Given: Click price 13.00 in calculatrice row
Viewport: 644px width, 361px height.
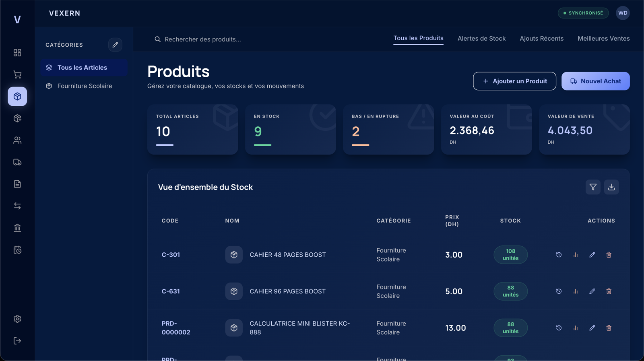Looking at the screenshot, I should [456, 328].
